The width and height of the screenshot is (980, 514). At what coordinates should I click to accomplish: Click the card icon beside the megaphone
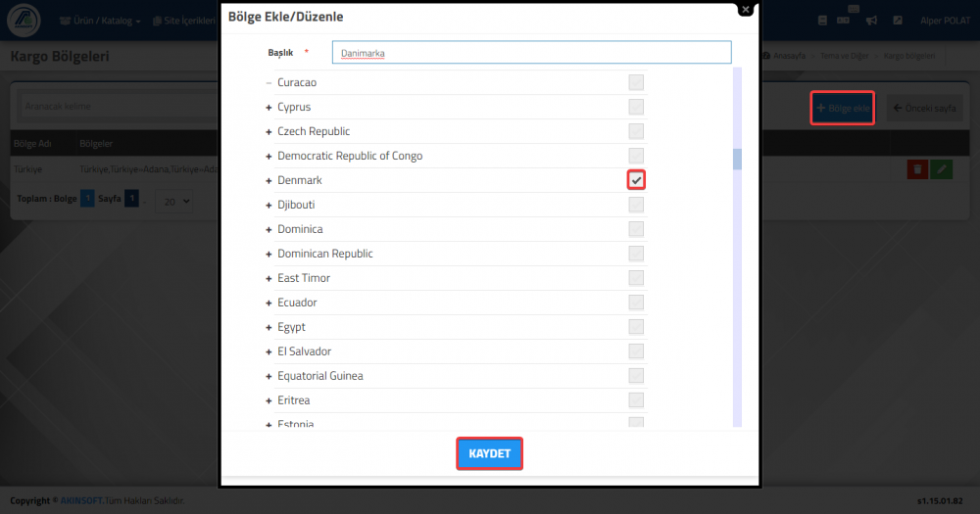click(x=843, y=21)
